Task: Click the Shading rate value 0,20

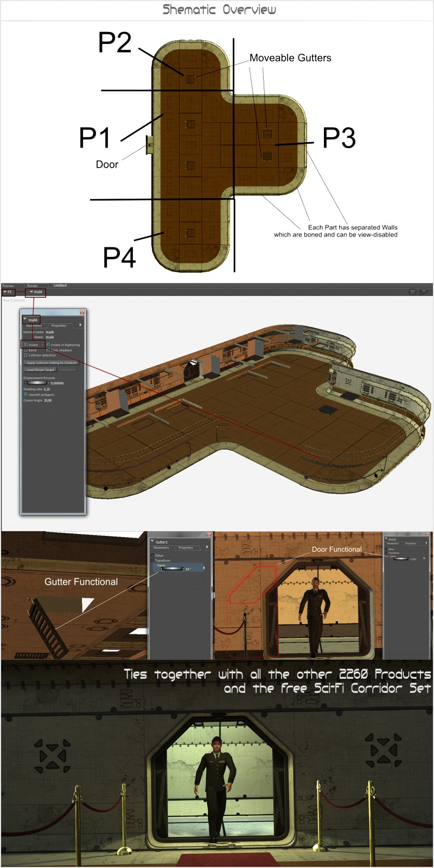Action: [47, 389]
